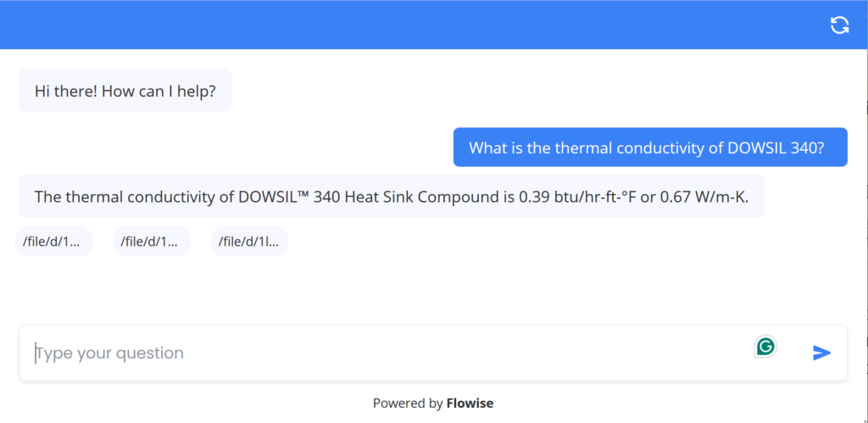The image size is (868, 423).
Task: Click the reset chat refresh icon
Action: pos(839,25)
